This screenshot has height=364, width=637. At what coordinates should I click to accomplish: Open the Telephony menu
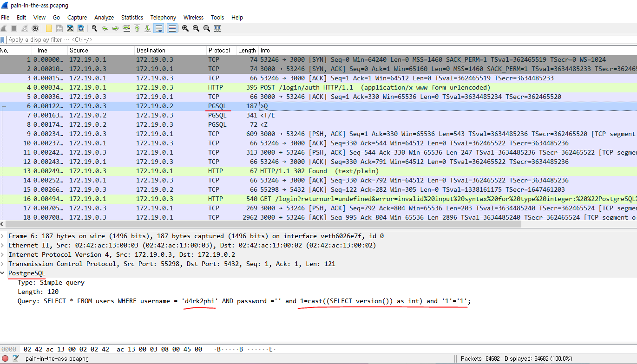click(x=163, y=17)
